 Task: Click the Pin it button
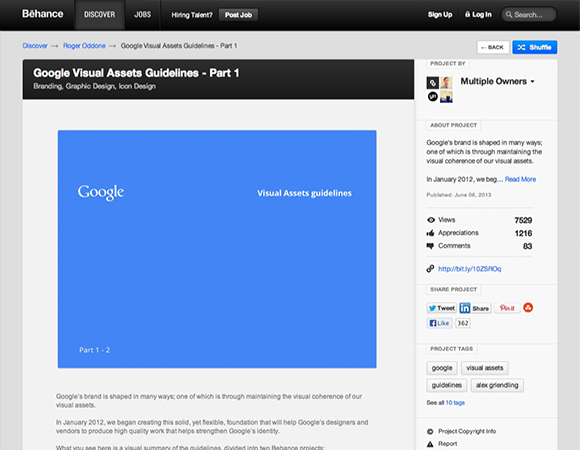tap(507, 308)
